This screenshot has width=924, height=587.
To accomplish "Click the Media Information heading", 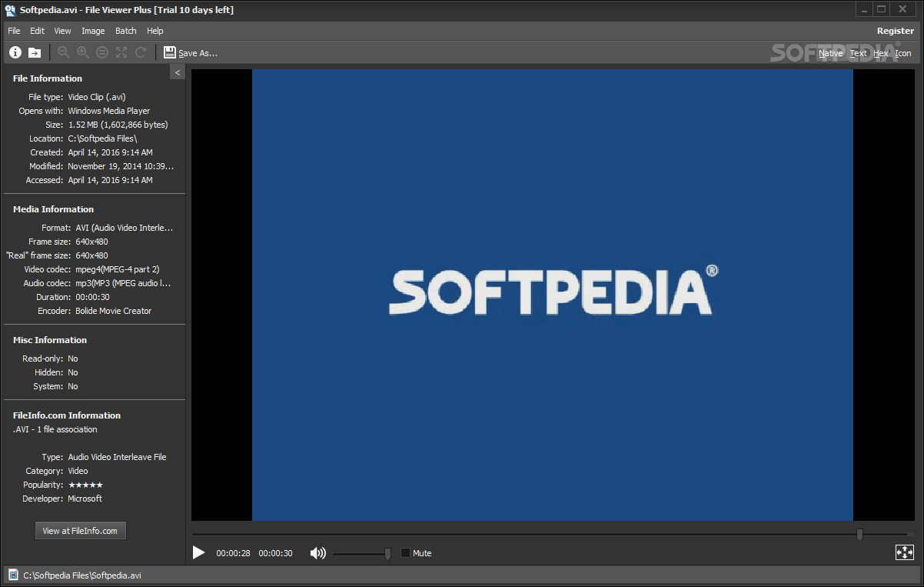I will (53, 209).
